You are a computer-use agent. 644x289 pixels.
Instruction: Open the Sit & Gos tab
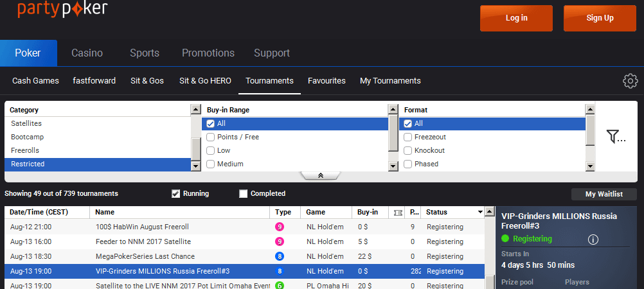[x=147, y=81]
